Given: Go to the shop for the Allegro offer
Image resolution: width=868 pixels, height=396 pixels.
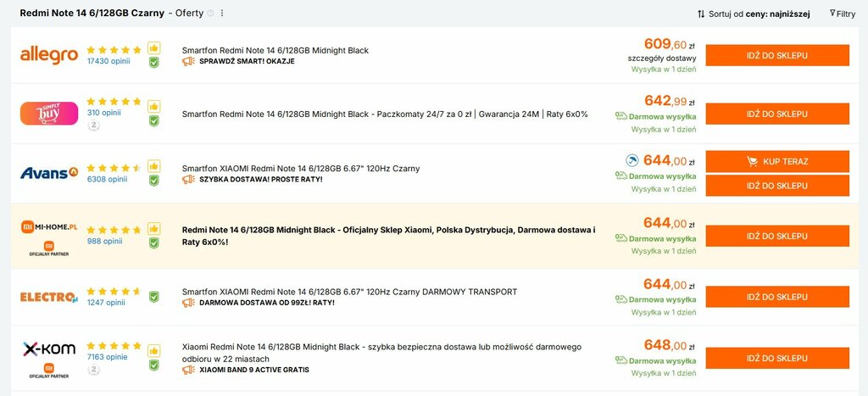Looking at the screenshot, I should (x=777, y=55).
